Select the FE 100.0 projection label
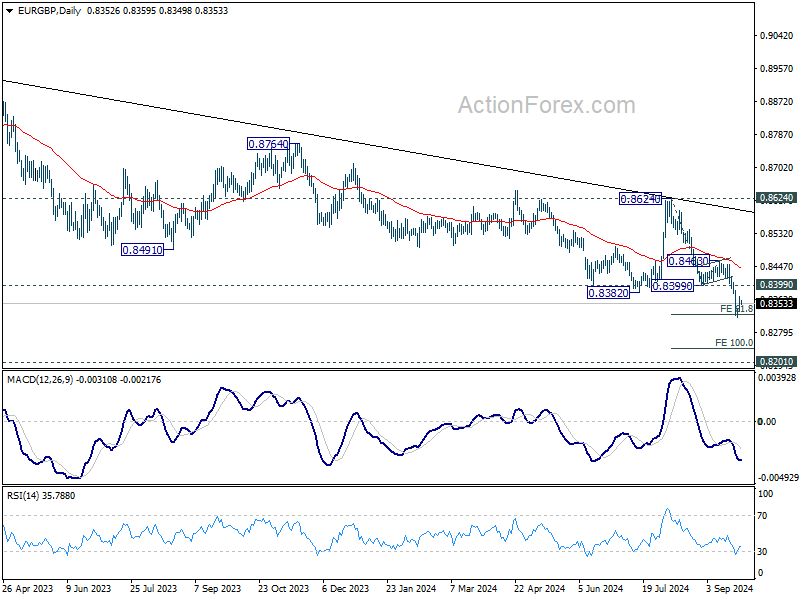This screenshot has width=800, height=600. coord(734,342)
